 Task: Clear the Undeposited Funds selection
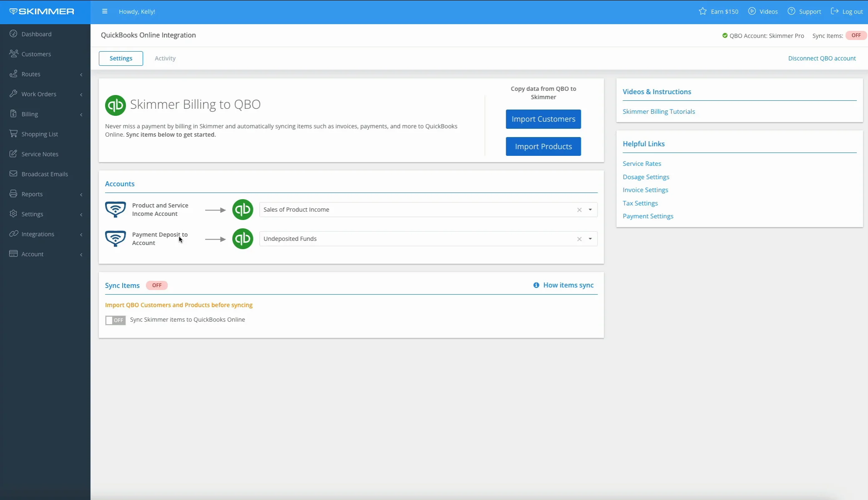[x=579, y=239]
